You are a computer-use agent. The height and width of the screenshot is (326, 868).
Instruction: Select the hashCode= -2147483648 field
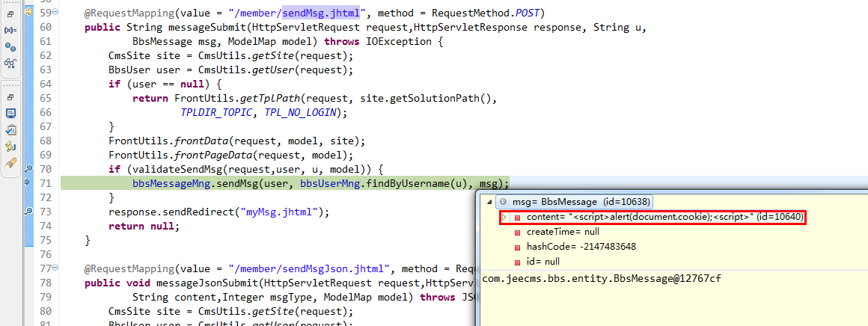point(575,247)
